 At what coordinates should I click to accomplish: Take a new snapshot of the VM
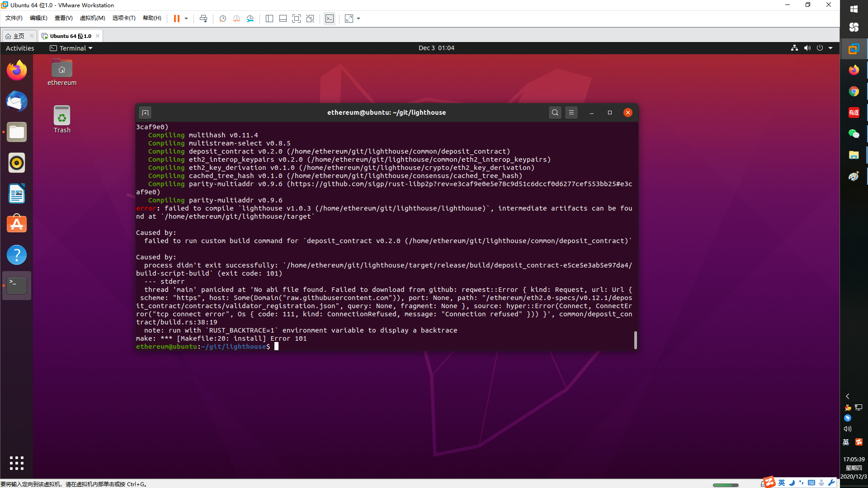point(222,19)
